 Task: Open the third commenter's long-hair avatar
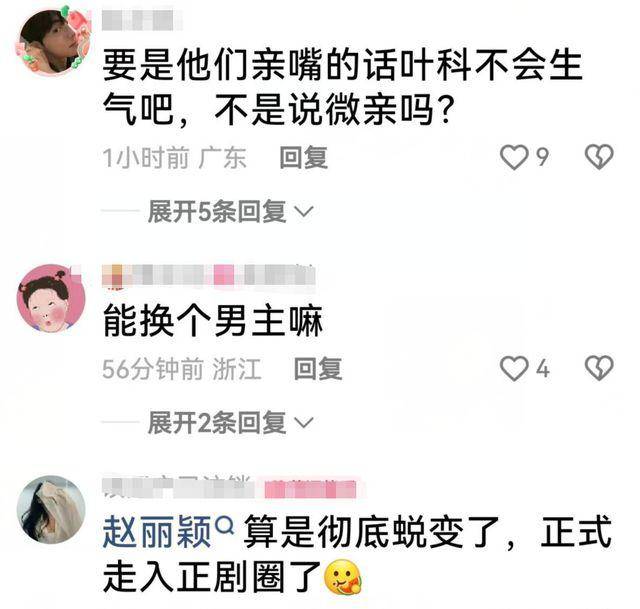(51, 509)
